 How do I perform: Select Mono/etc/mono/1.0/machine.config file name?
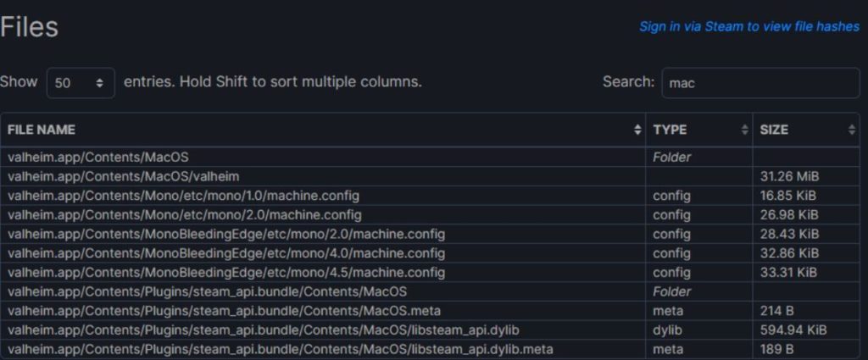[183, 196]
